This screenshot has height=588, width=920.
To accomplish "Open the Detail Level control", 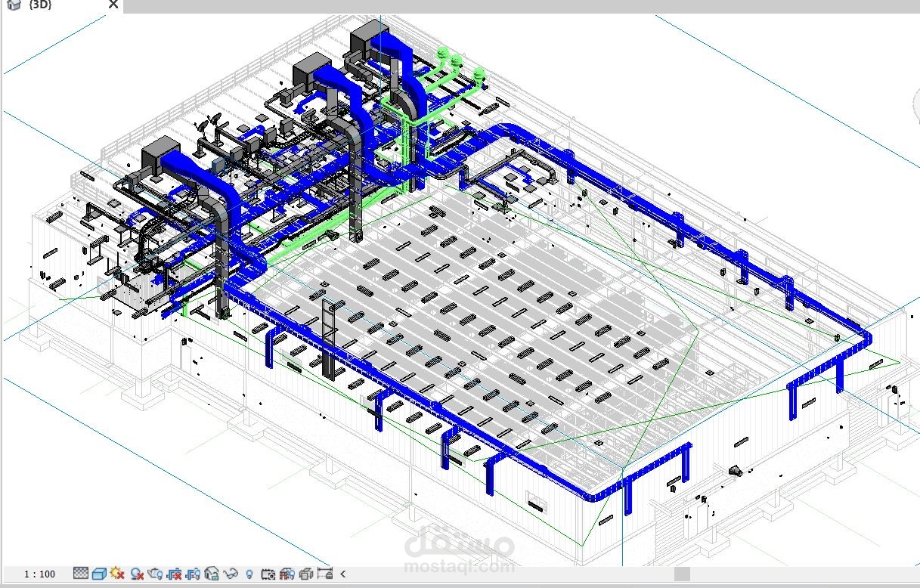I will click(81, 574).
